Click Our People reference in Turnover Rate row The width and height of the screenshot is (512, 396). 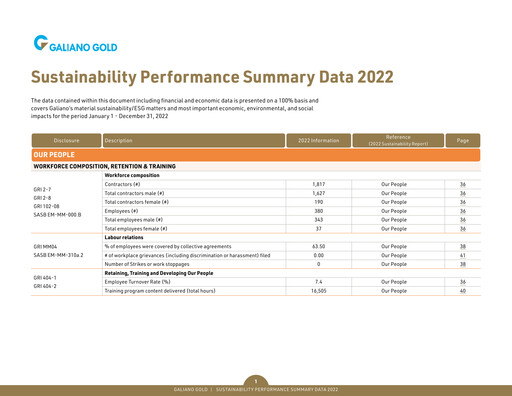coord(394,282)
